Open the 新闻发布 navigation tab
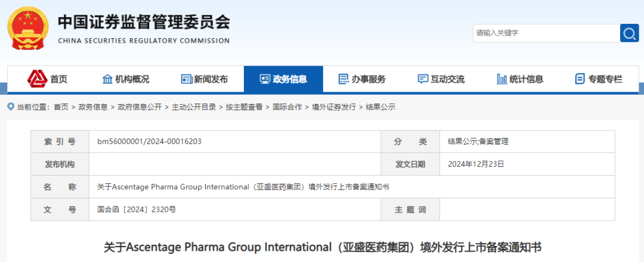The width and height of the screenshot is (644, 262). click(205, 79)
